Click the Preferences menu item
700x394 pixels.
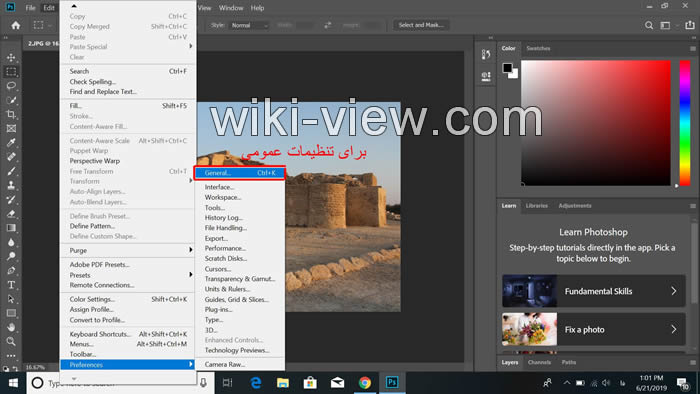click(x=128, y=365)
